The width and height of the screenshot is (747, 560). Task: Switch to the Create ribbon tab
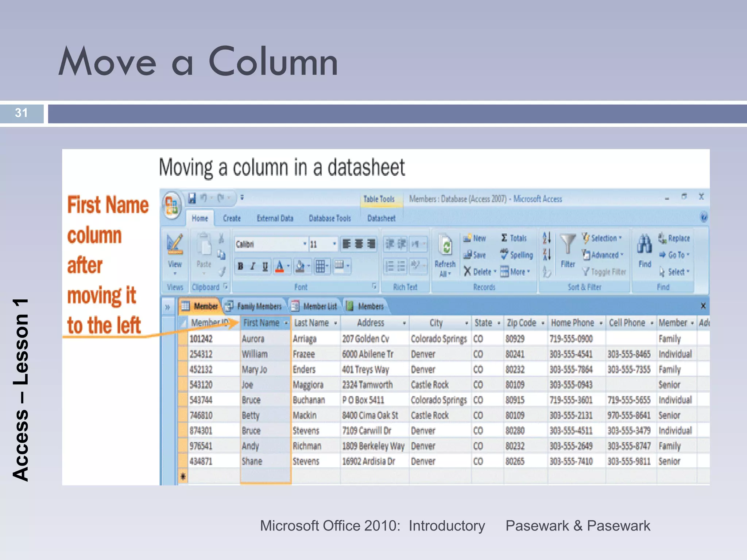(232, 218)
